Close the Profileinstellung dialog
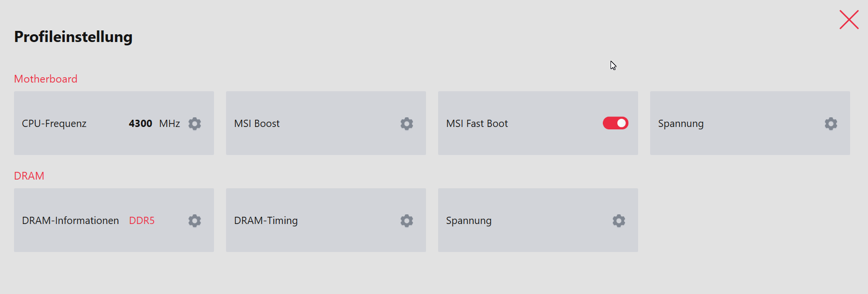Image resolution: width=868 pixels, height=294 pixels. coord(849,20)
